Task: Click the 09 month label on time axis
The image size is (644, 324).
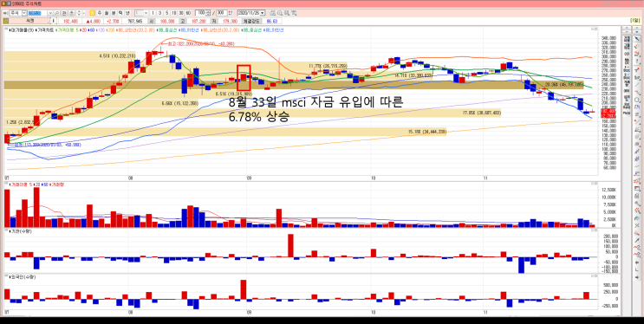Action: pyautogui.click(x=249, y=178)
